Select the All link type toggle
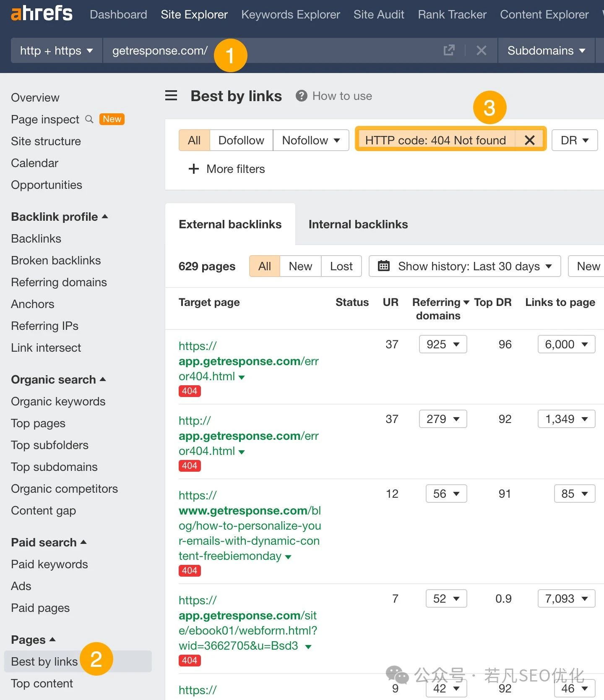This screenshot has width=604, height=700. pyautogui.click(x=194, y=140)
